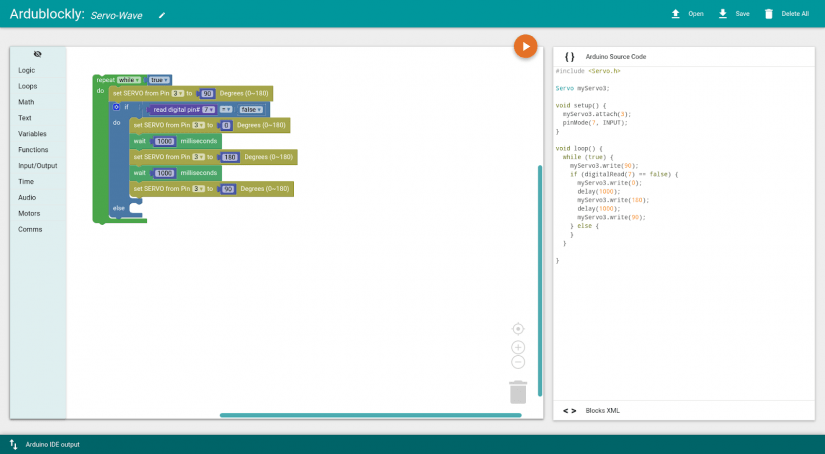This screenshot has height=454, width=825.
Task: Open the read digital pin# 7 dropdown
Action: (209, 109)
